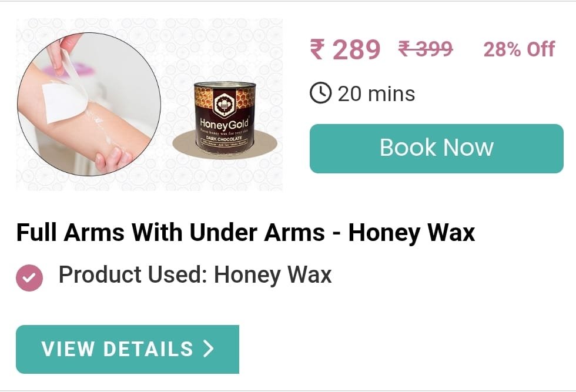The image size is (576, 392).
Task: Tap the Book Now button
Action: (x=436, y=149)
